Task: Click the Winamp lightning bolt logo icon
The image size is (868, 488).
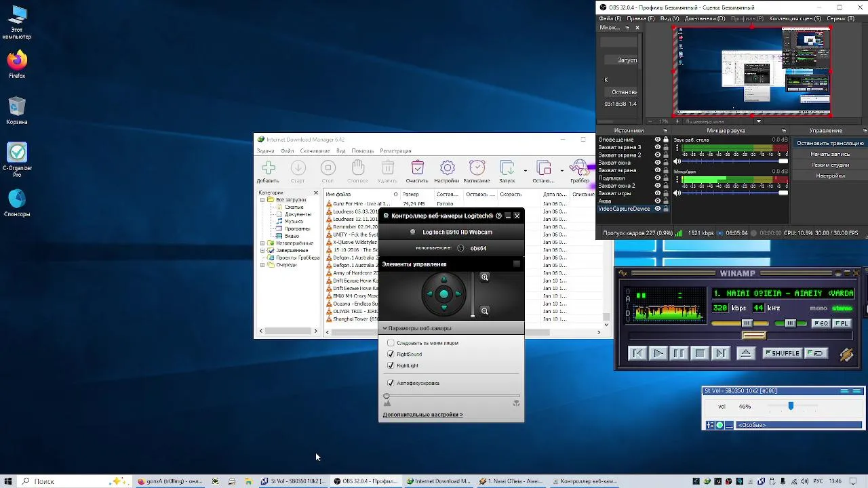Action: point(846,354)
